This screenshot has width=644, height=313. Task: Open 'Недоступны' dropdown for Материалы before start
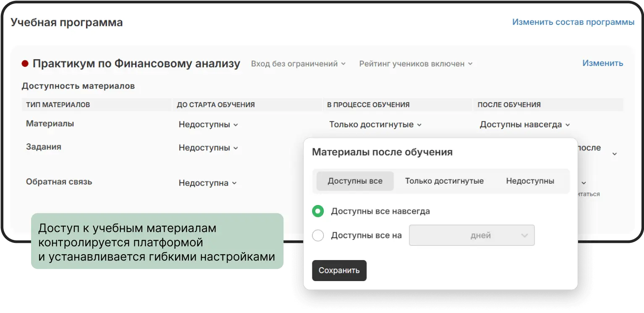[207, 124]
